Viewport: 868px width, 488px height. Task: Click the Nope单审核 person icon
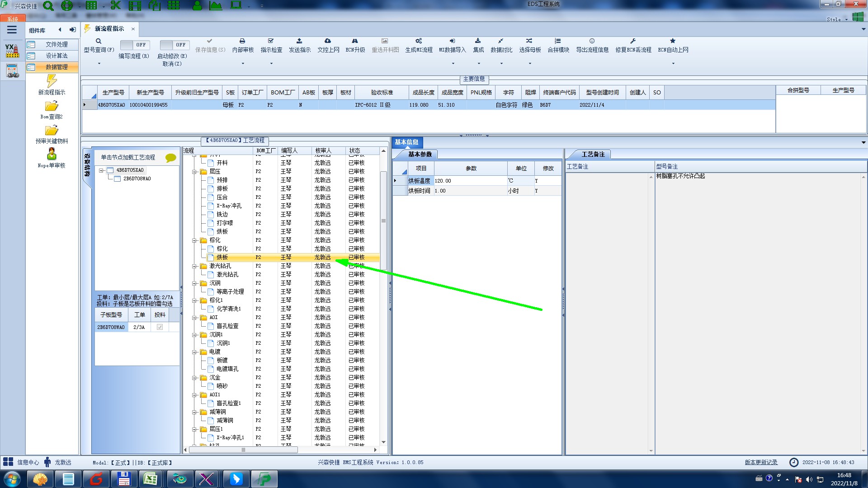[52, 154]
